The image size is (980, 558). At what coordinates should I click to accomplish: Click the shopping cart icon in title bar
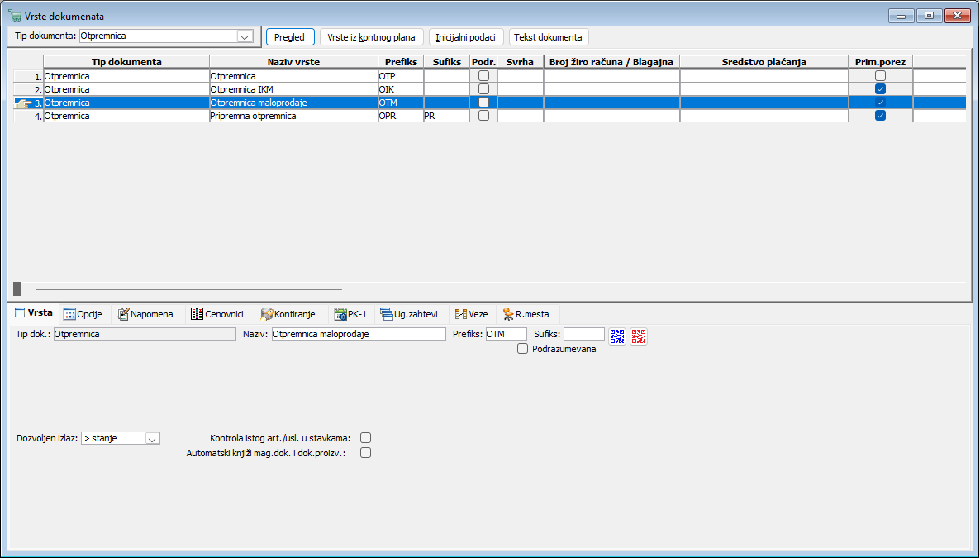tap(15, 17)
